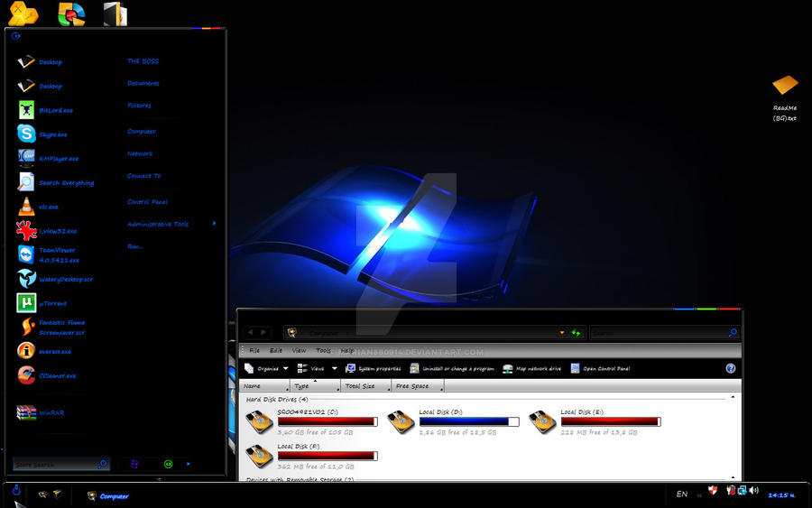Launch KMPlayer.exe from the Start menu
This screenshot has width=812, height=508.
coord(48,158)
